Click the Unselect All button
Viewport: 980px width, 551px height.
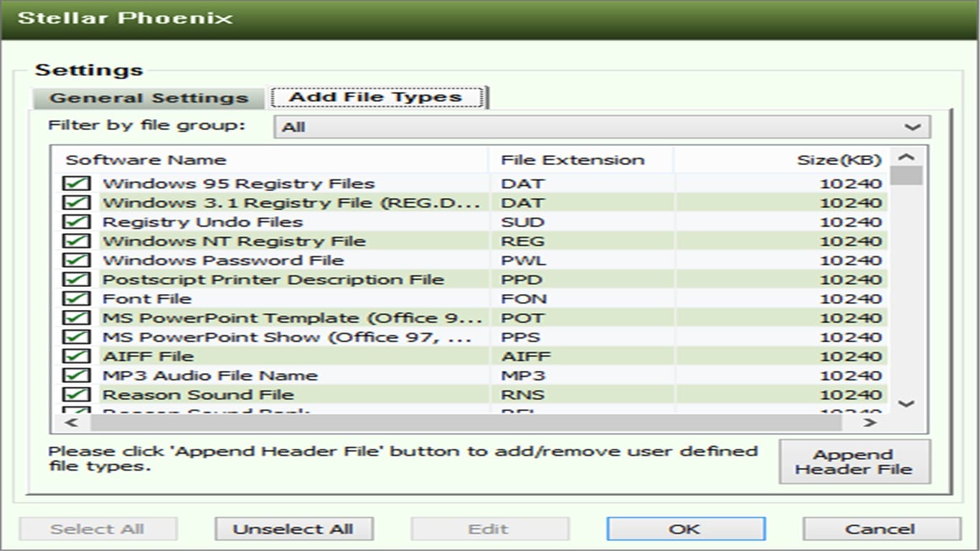[x=295, y=529]
